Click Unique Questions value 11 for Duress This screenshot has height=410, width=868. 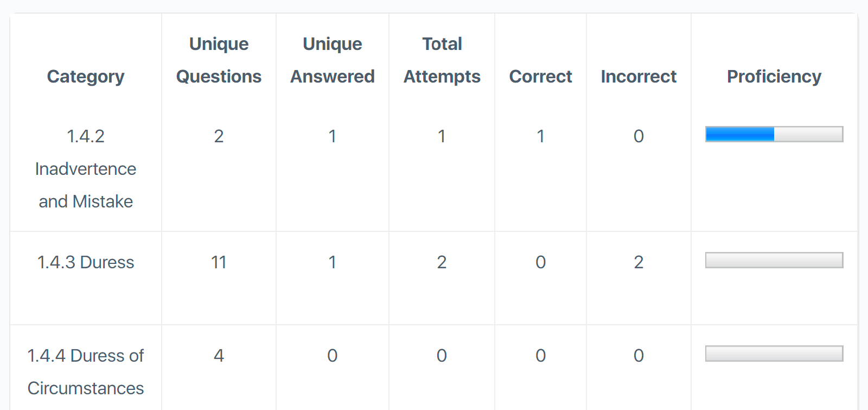[219, 262]
